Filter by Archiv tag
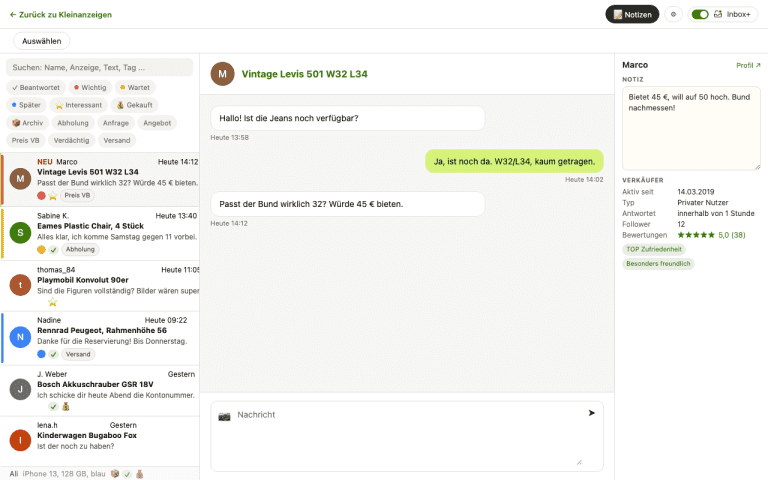 27,123
